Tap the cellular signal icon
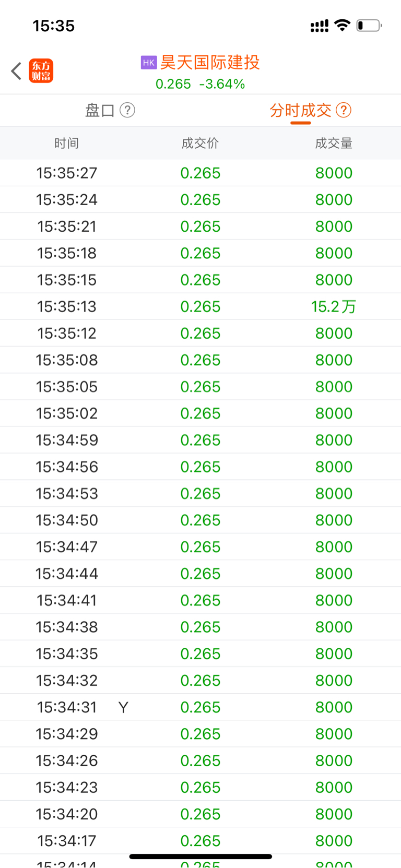The width and height of the screenshot is (401, 868). point(320,26)
